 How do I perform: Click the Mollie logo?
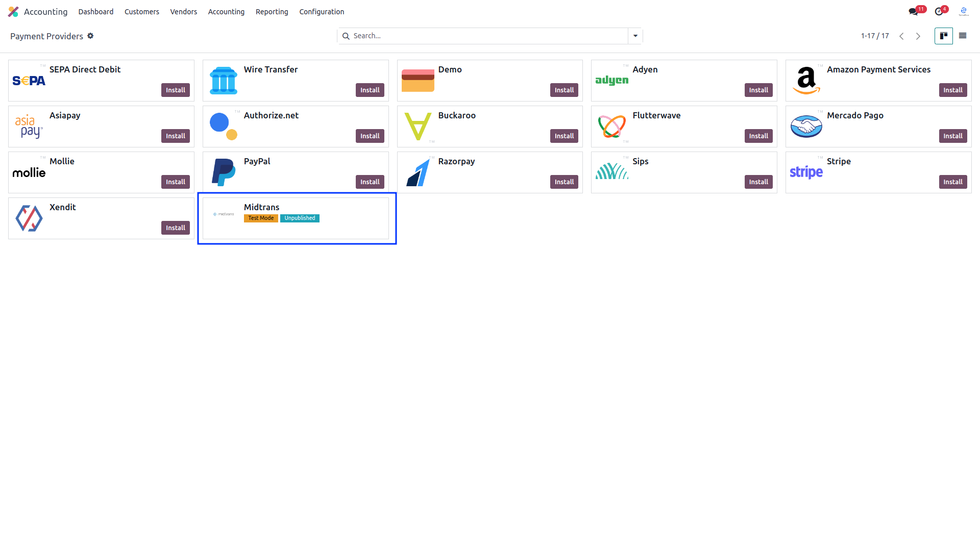[29, 172]
